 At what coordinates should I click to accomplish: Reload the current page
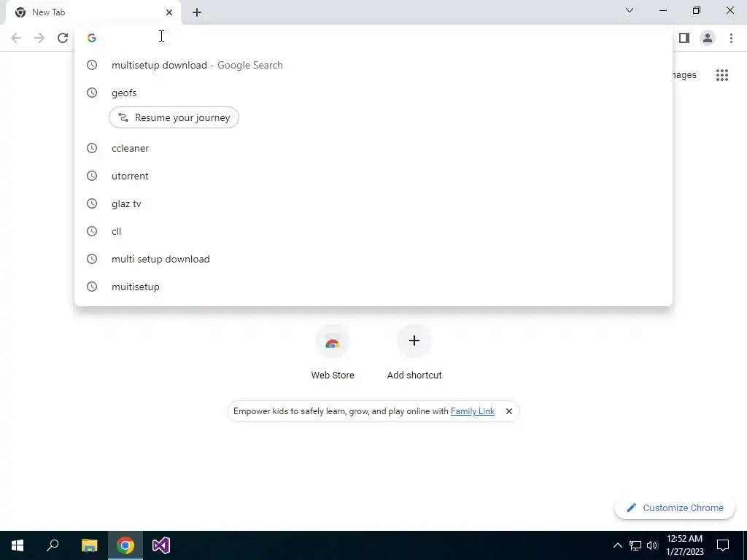point(63,38)
